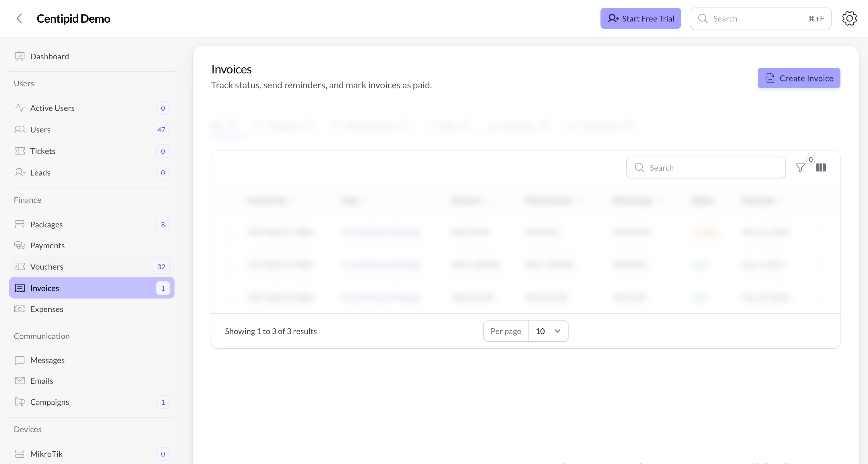The width and height of the screenshot is (868, 464).
Task: Click the Payments icon under Finance
Action: (x=19, y=245)
